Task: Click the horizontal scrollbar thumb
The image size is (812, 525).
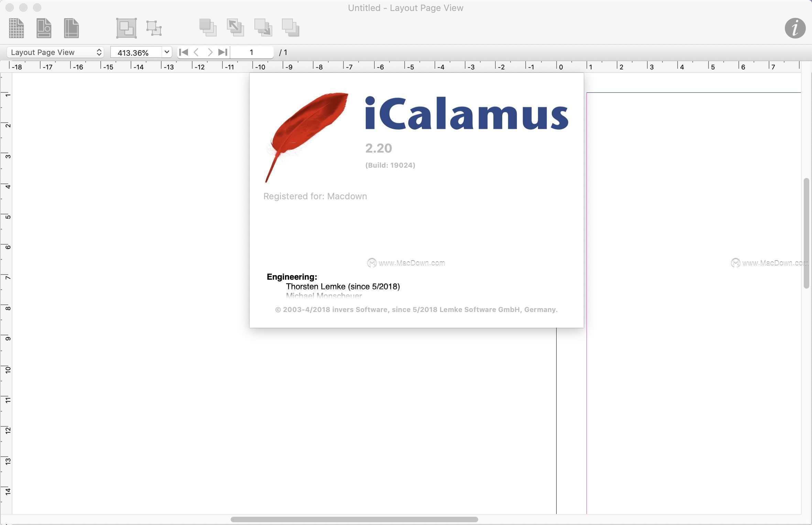Action: 354,520
